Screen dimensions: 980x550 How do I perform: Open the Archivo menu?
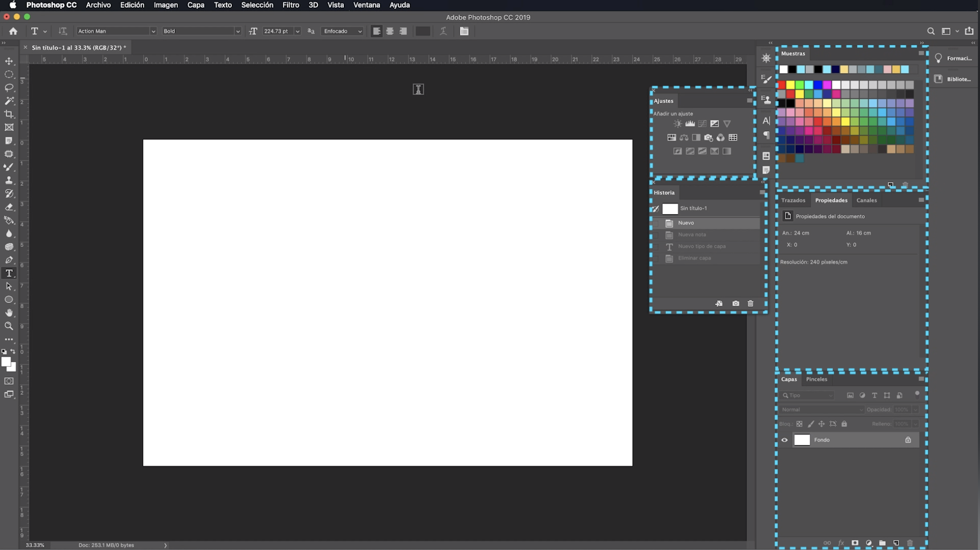98,5
